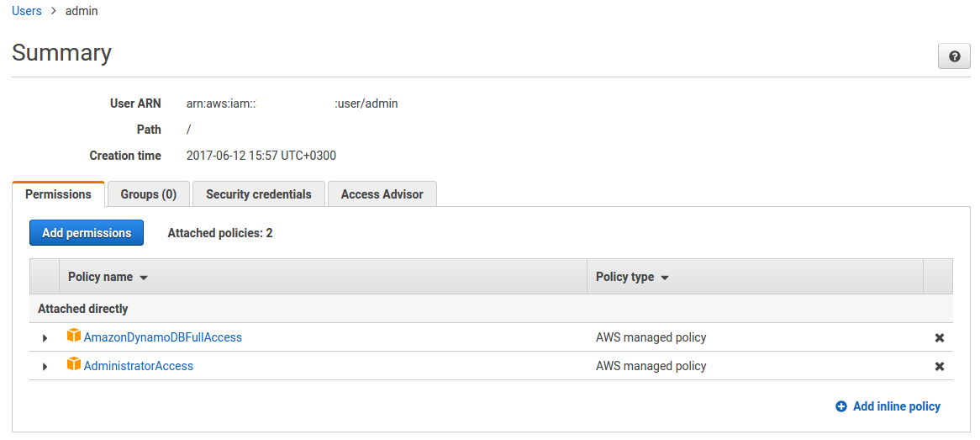This screenshot has height=440, width=980.
Task: Click the Attached policies: 2 text
Action: [220, 233]
